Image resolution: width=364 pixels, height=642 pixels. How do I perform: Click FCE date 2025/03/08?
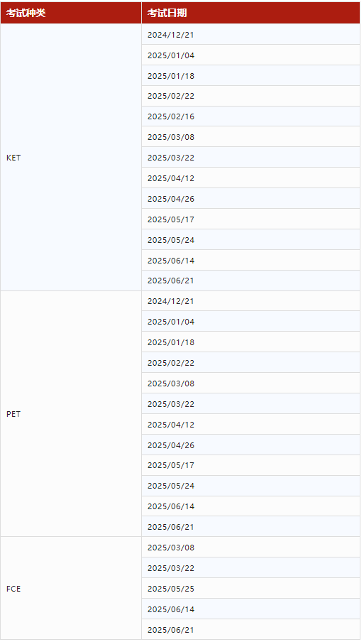(250, 548)
